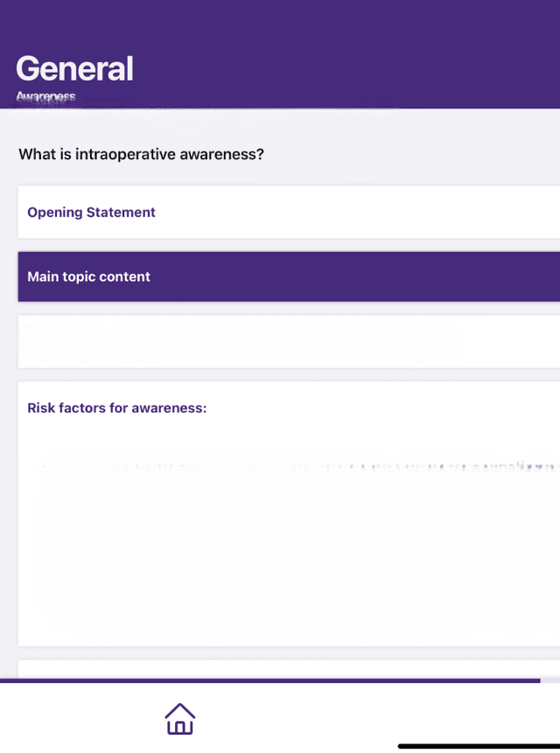Click the purple reading progress bar
Image resolution: width=560 pixels, height=753 pixels.
(262, 680)
